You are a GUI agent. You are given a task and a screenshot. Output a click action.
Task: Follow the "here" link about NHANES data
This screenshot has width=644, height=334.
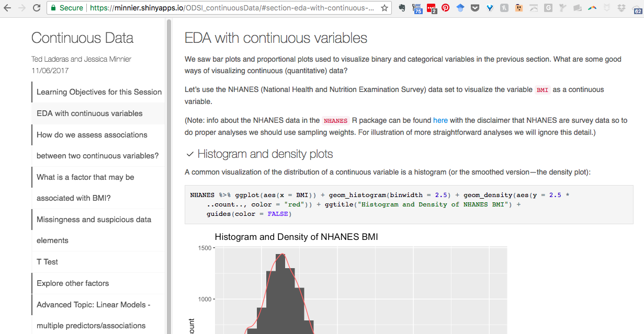point(440,120)
